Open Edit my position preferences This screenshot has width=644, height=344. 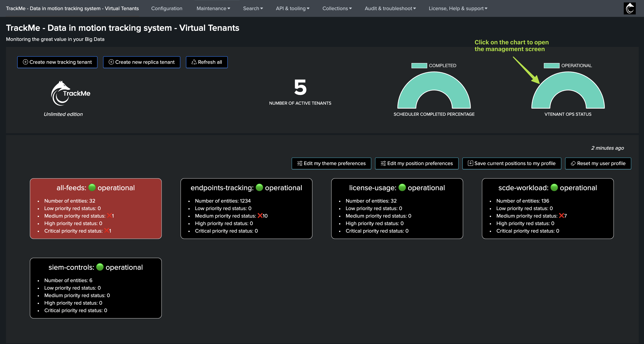(x=416, y=163)
